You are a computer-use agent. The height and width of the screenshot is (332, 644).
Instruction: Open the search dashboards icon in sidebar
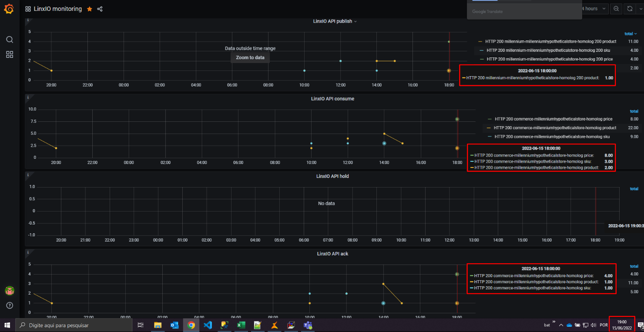click(x=10, y=40)
